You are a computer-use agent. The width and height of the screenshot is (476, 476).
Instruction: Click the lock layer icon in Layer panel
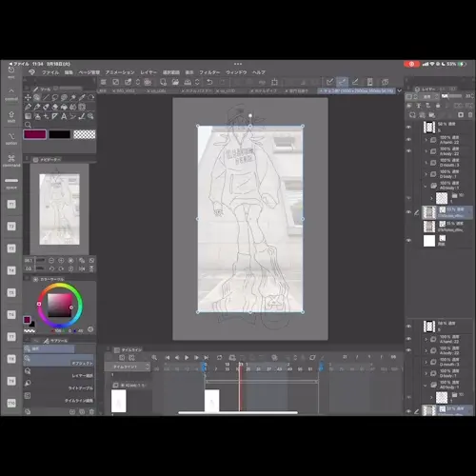(438, 106)
